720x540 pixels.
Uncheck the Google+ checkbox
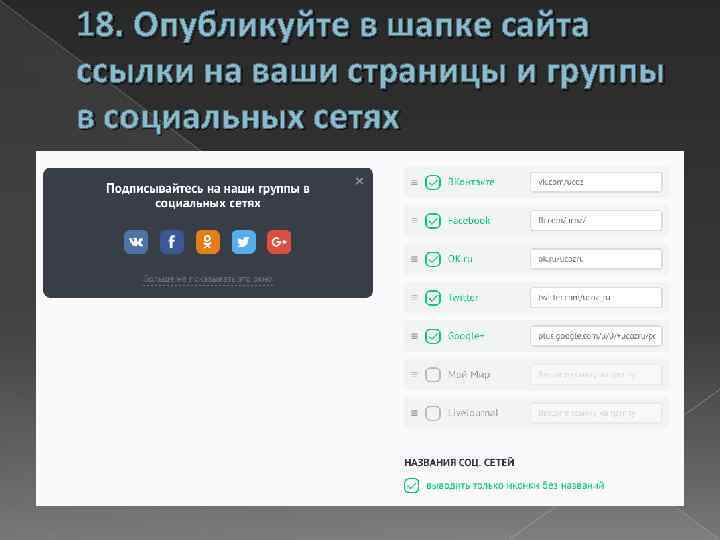tap(433, 337)
